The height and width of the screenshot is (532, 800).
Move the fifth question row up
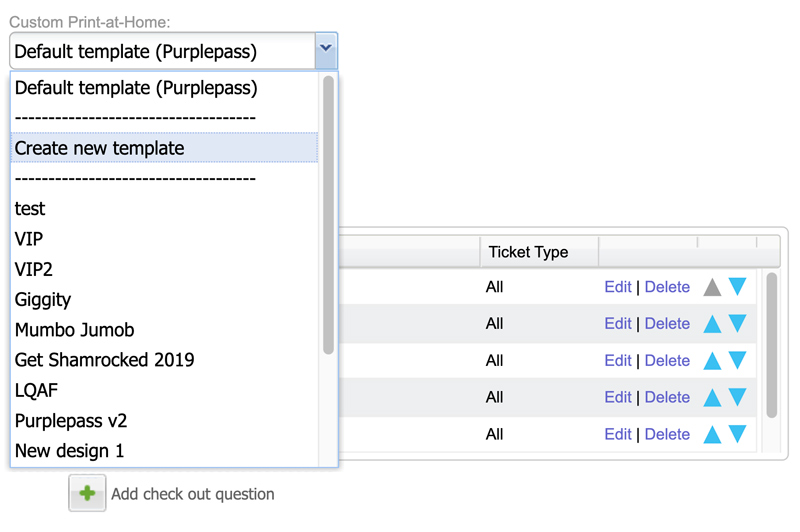[712, 435]
